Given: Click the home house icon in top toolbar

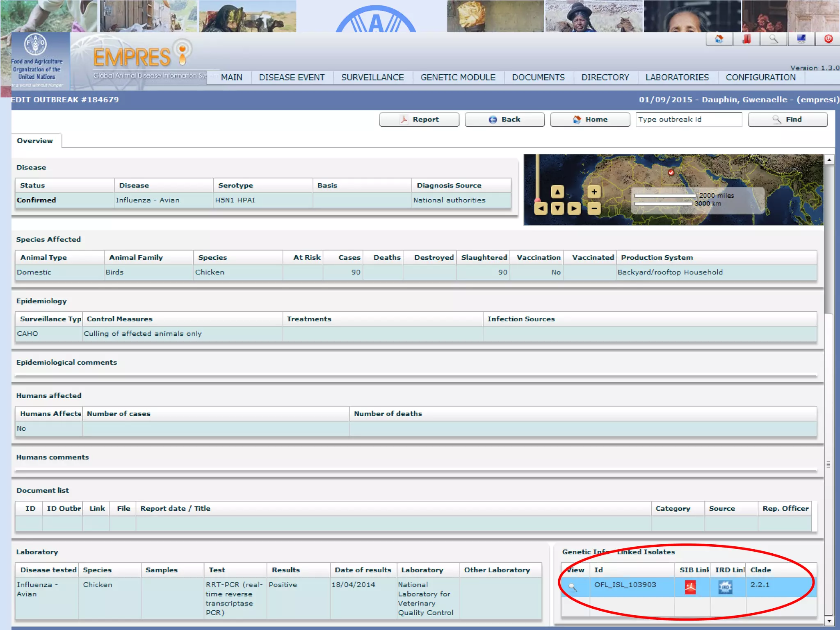Looking at the screenshot, I should 719,39.
